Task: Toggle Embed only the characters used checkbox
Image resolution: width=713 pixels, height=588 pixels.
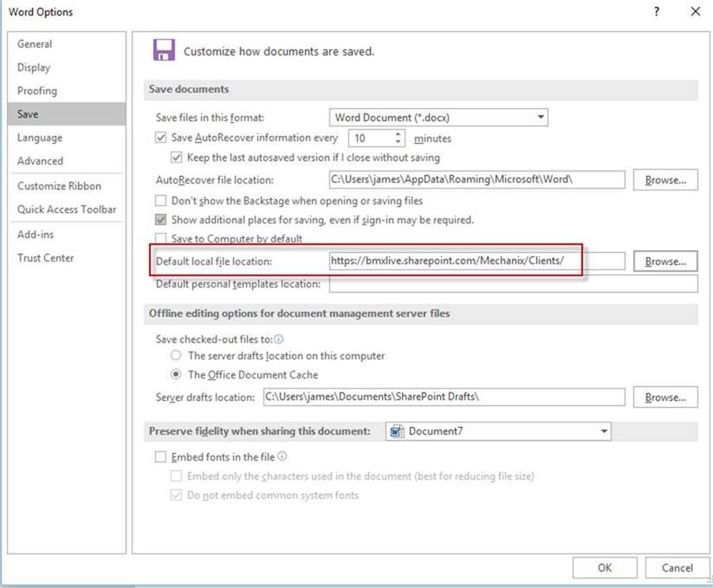Action: click(176, 475)
